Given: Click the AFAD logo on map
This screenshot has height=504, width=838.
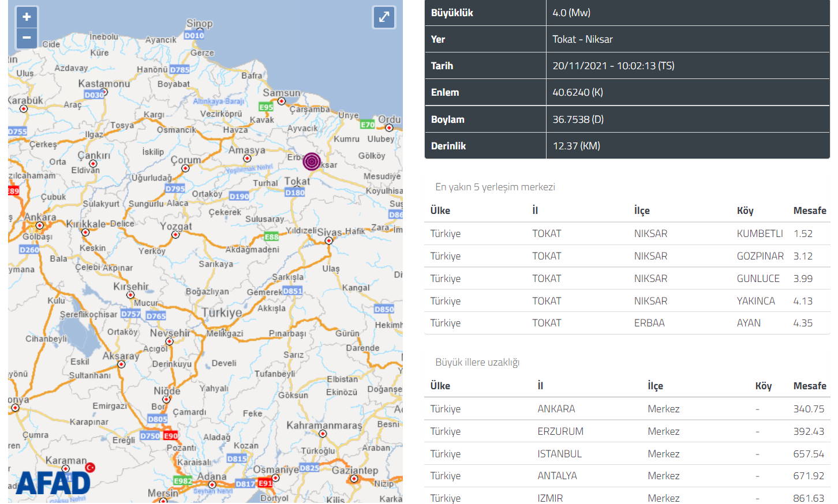Looking at the screenshot, I should [x=53, y=483].
